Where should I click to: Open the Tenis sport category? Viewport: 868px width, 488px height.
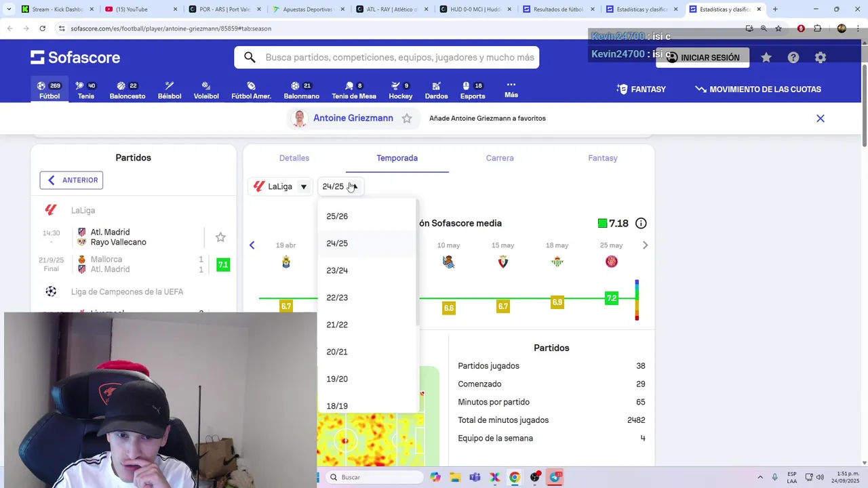[x=85, y=90]
